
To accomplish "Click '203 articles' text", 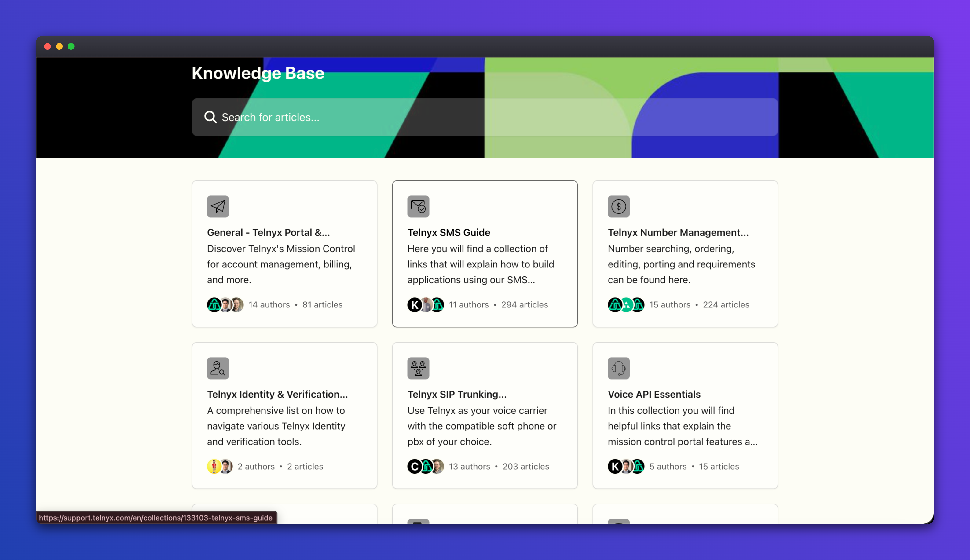I will tap(525, 466).
